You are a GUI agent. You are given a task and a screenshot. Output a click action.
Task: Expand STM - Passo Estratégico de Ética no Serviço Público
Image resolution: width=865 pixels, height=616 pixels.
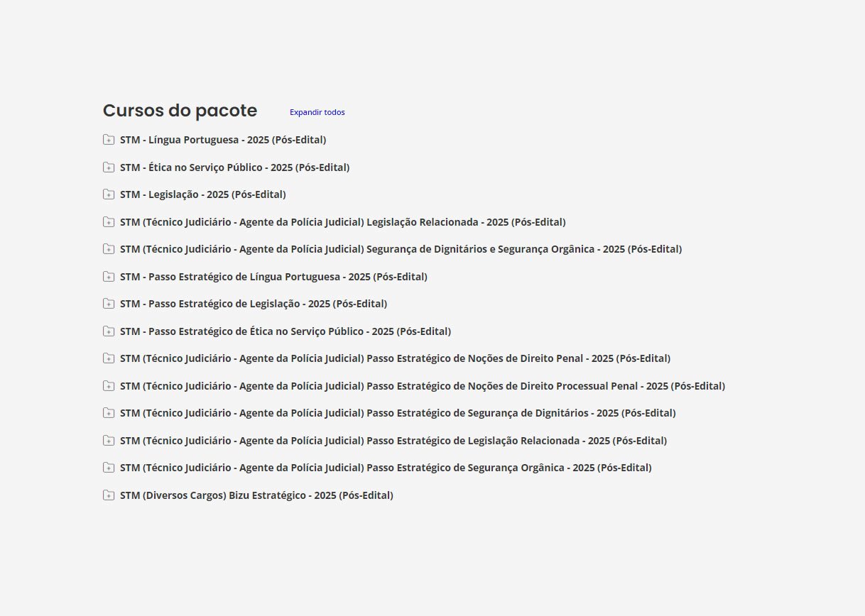pyautogui.click(x=285, y=331)
